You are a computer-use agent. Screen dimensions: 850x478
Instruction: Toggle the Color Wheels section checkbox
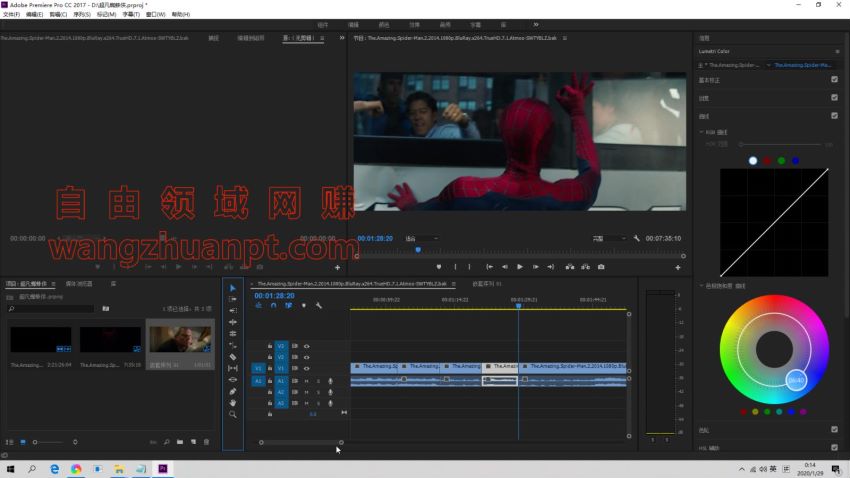pyautogui.click(x=834, y=429)
